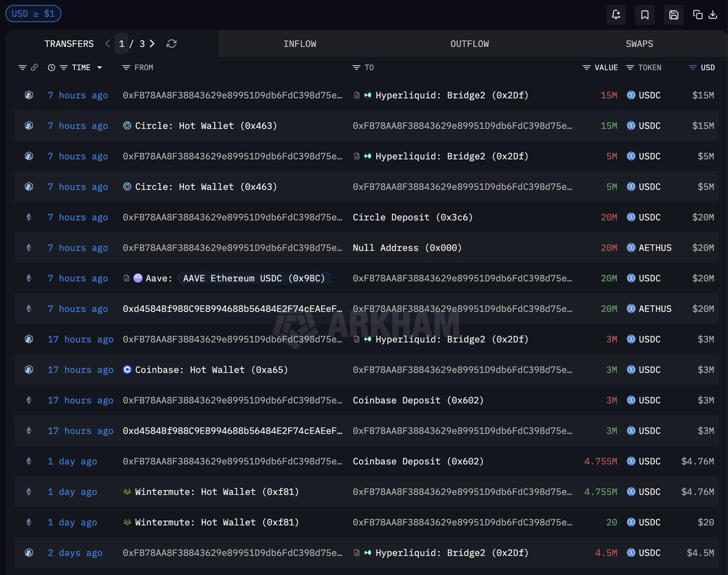Download the transfers data

pos(713,15)
